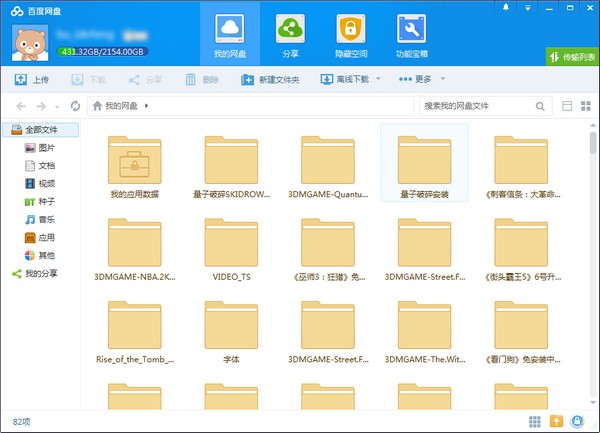Select 视频 category in sidebar

pos(40,184)
